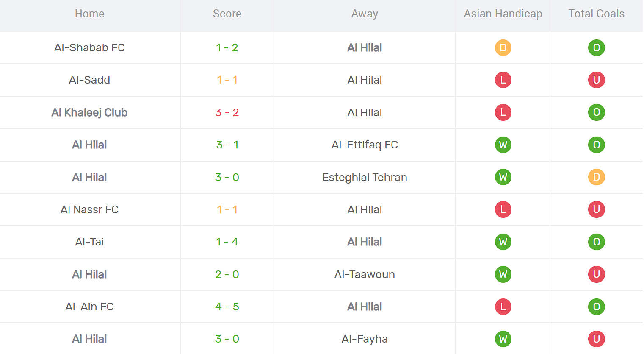Open the Al Khaleej Club team link
The image size is (644, 354).
point(89,112)
